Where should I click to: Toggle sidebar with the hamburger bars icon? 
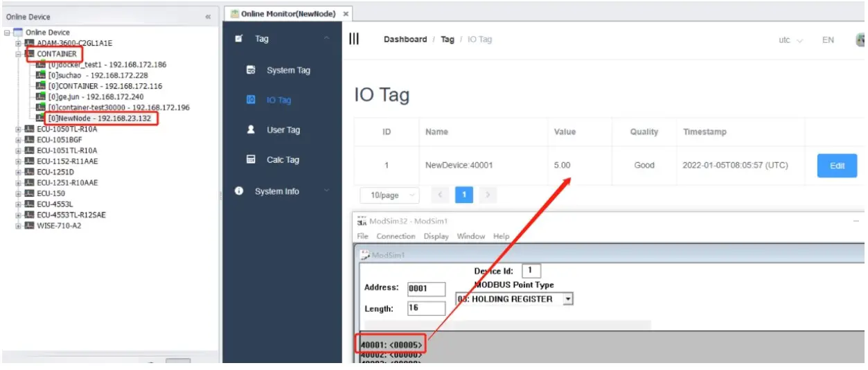point(354,39)
